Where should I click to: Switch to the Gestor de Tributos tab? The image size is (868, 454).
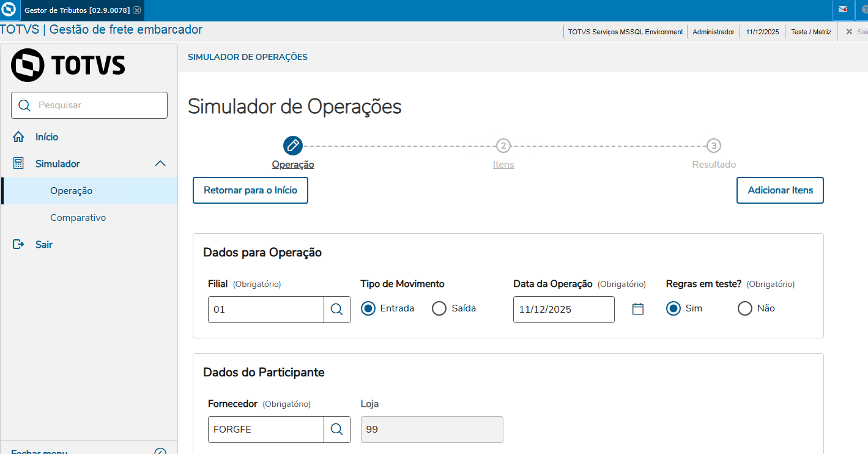[77, 10]
